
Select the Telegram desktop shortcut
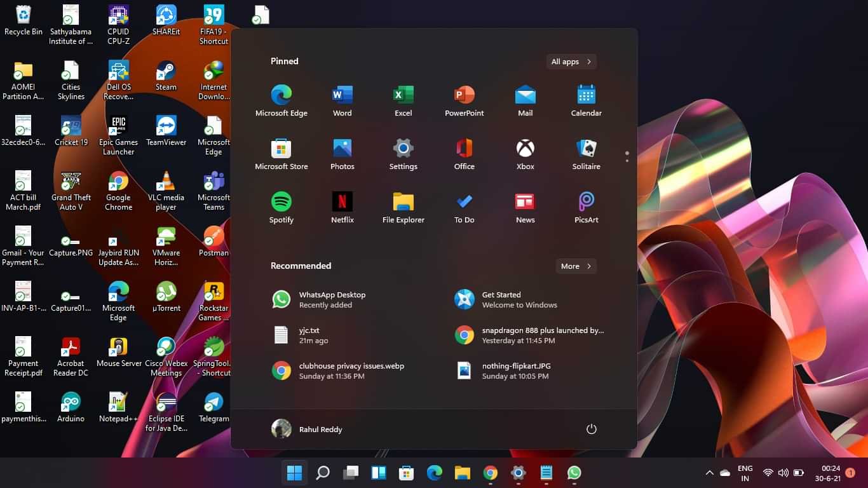[x=214, y=407]
